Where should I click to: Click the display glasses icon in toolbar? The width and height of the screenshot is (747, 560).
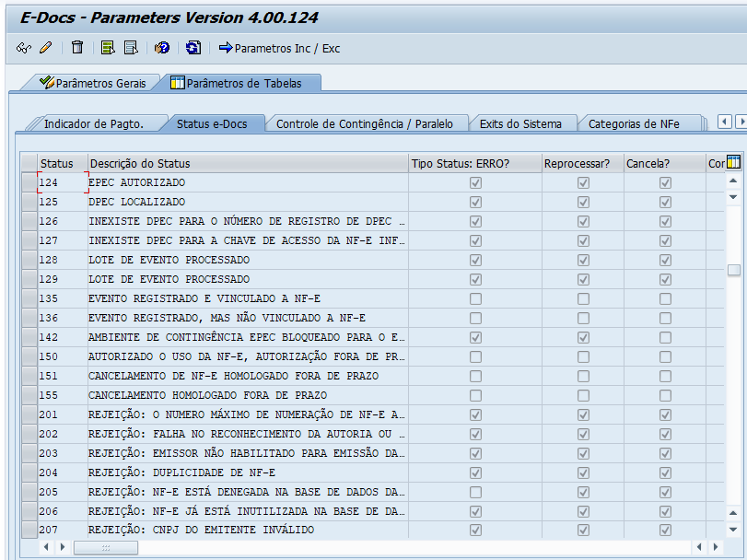click(x=24, y=48)
